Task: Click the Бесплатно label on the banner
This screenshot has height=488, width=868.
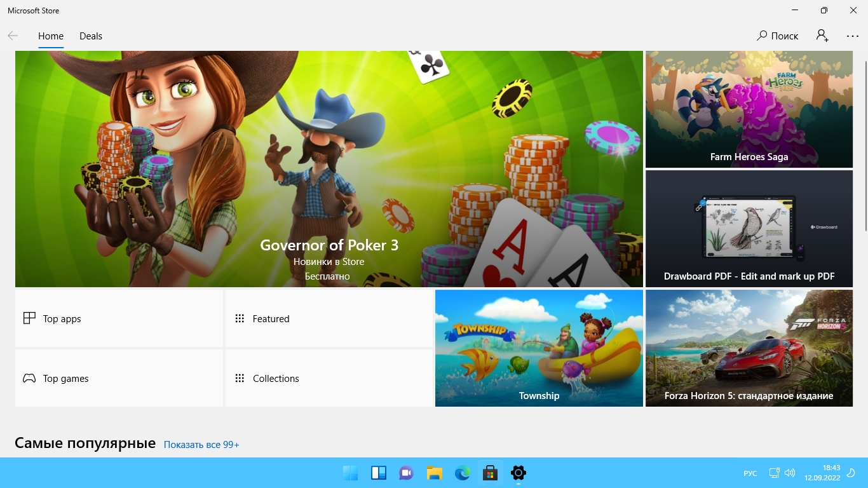Action: point(327,276)
